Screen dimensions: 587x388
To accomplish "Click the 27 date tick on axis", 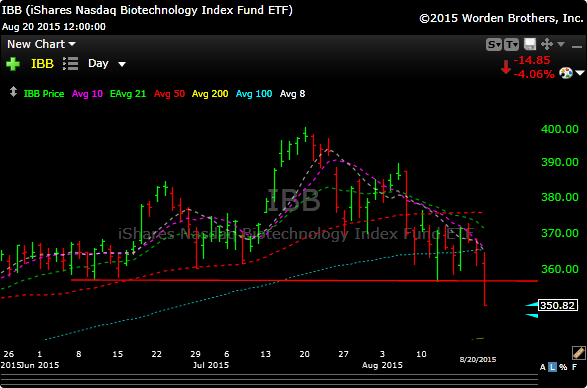I will pyautogui.click(x=343, y=354).
